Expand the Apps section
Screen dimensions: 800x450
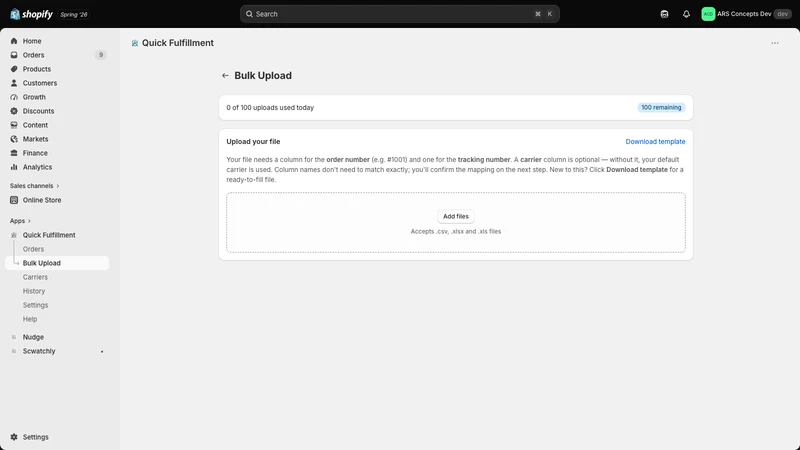[x=20, y=221]
